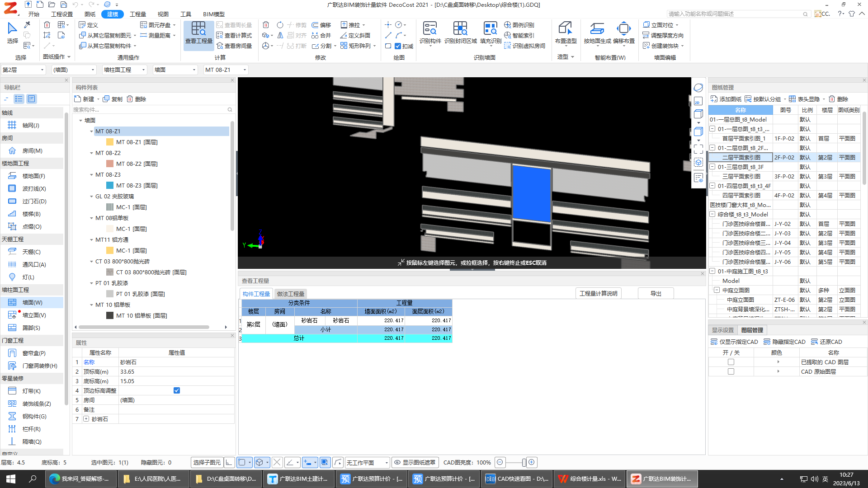
Task: Open 房间(M) in the navigation bar
Action: (32, 150)
